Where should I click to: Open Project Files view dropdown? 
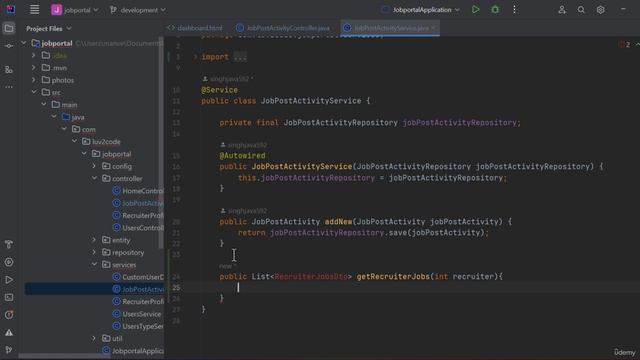pyautogui.click(x=49, y=29)
